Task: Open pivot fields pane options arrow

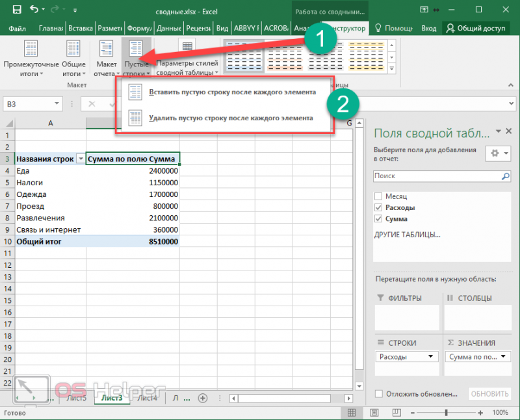Action: coord(498,131)
